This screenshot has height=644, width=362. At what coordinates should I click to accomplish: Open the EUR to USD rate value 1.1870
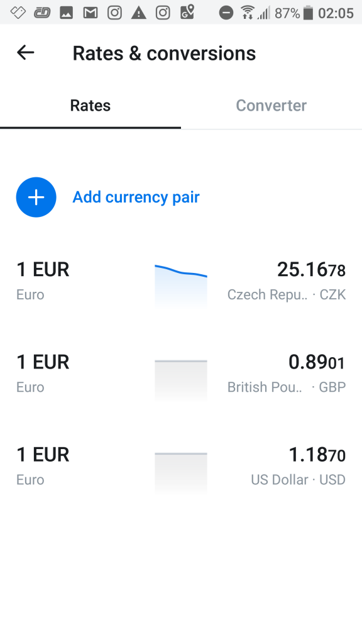(317, 455)
